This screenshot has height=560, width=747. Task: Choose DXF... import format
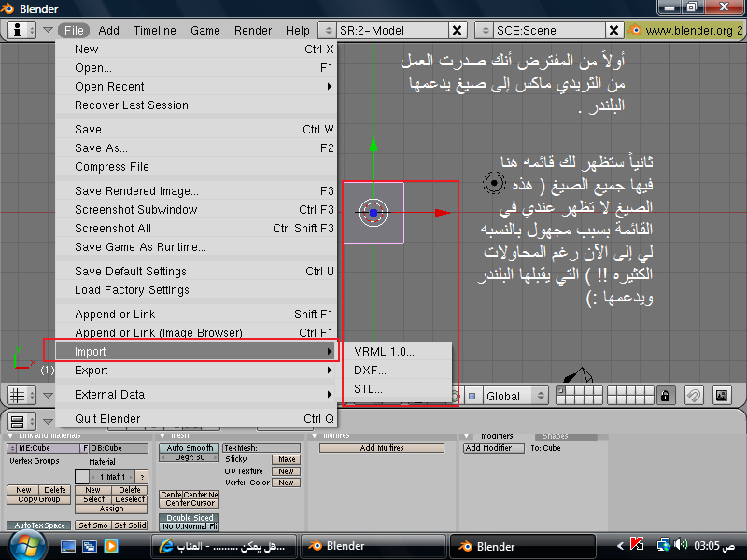396,370
